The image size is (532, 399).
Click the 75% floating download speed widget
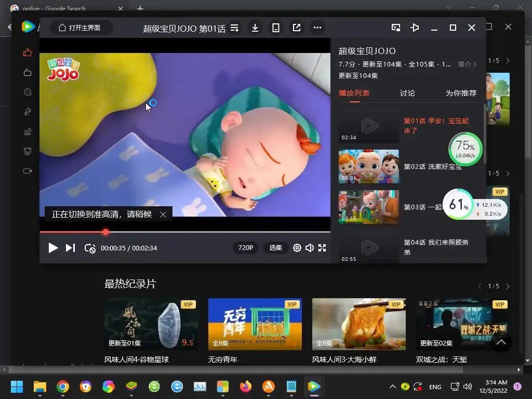click(465, 149)
